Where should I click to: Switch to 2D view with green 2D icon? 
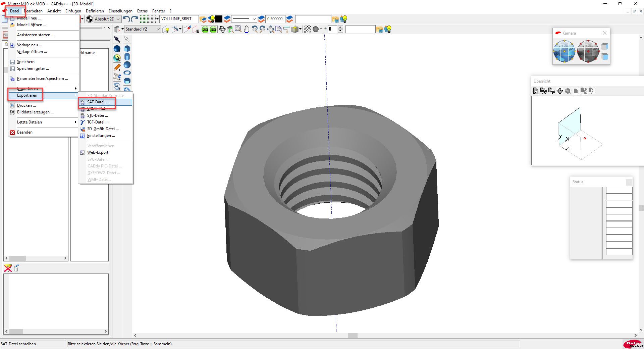[205, 30]
